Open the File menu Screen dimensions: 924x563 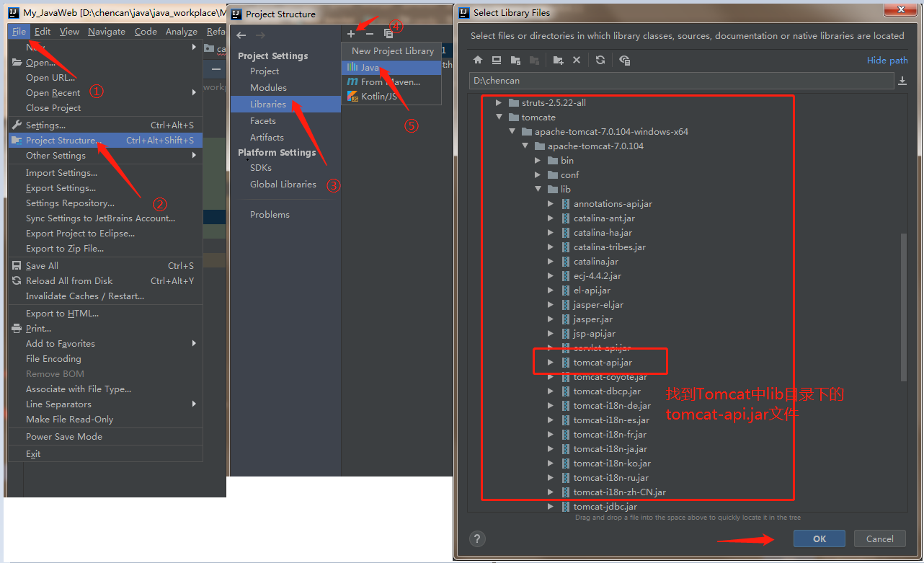point(19,31)
